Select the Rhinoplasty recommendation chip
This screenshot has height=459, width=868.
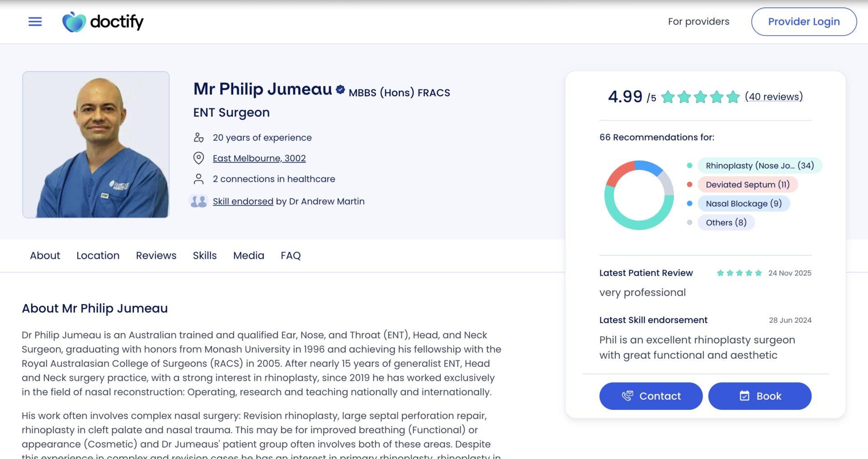(x=759, y=166)
